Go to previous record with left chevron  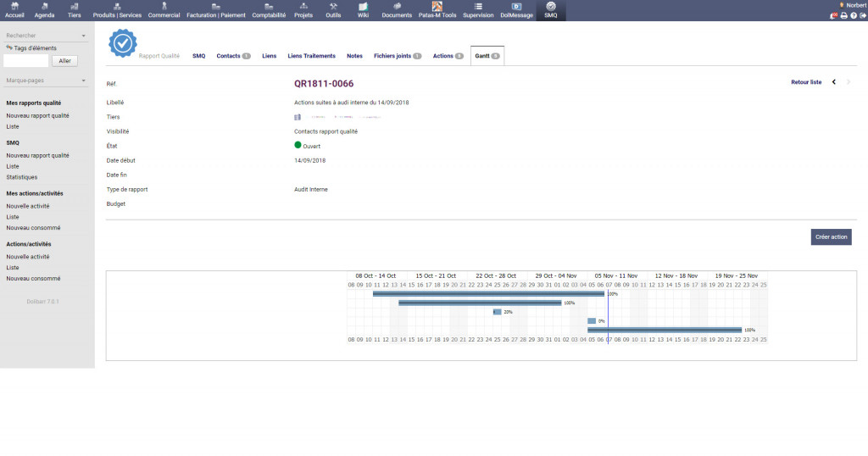coord(834,82)
